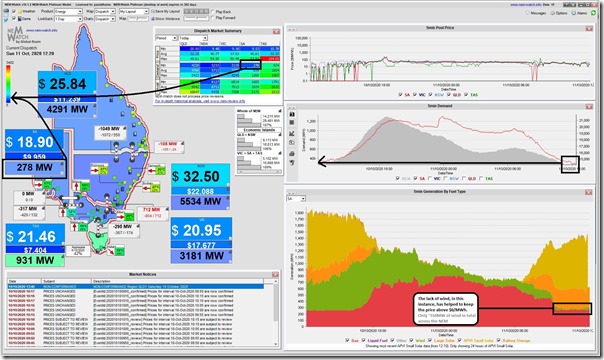Click the chart-type icon beside demand chart
Image resolution: width=604 pixels, height=360 pixels.
(292, 134)
